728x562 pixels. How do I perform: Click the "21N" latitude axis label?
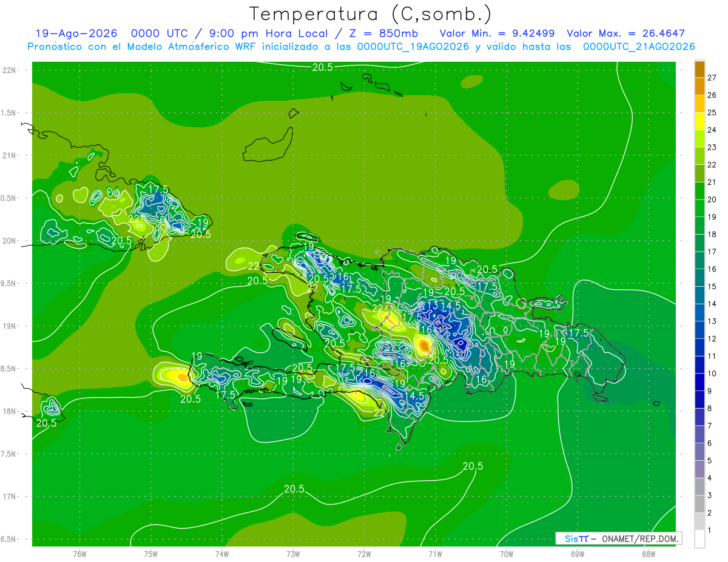pos(9,156)
